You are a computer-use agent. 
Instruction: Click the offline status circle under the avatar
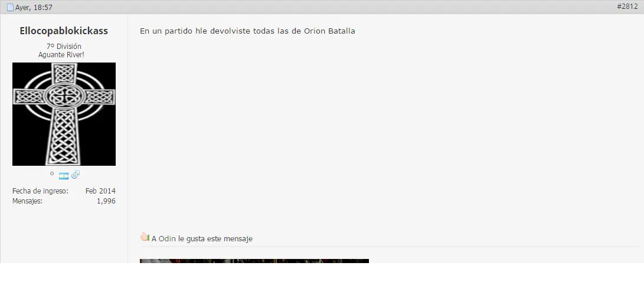pyautogui.click(x=52, y=173)
